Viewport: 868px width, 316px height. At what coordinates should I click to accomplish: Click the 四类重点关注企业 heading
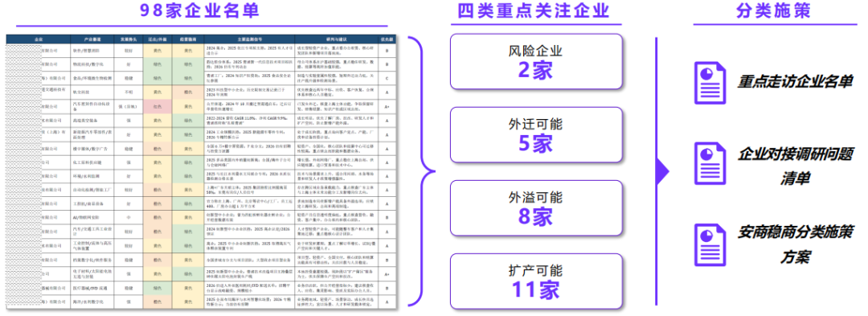(534, 10)
